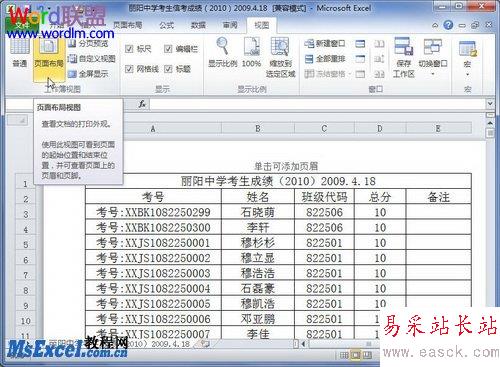Select column D header
The height and width of the screenshot is (367, 500).
[380, 128]
